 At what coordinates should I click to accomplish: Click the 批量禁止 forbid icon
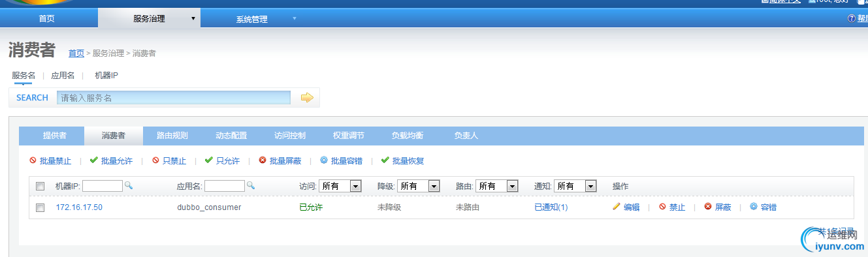coord(33,160)
